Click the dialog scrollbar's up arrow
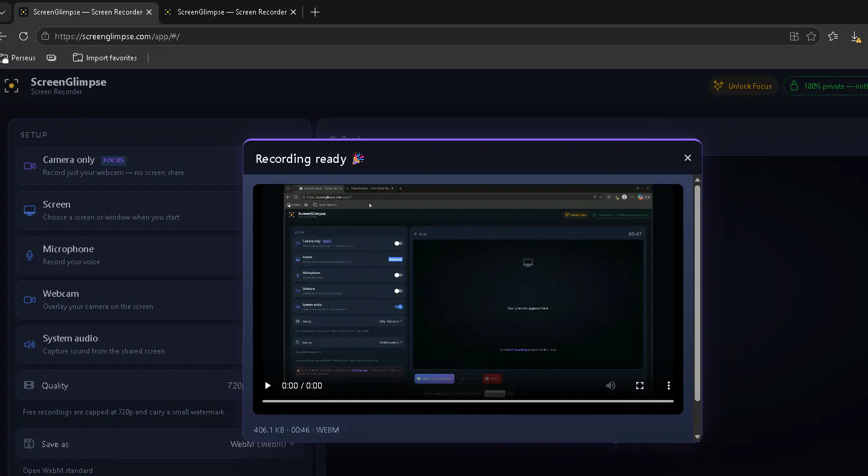Screen dimensions: 868x476 tap(697, 180)
